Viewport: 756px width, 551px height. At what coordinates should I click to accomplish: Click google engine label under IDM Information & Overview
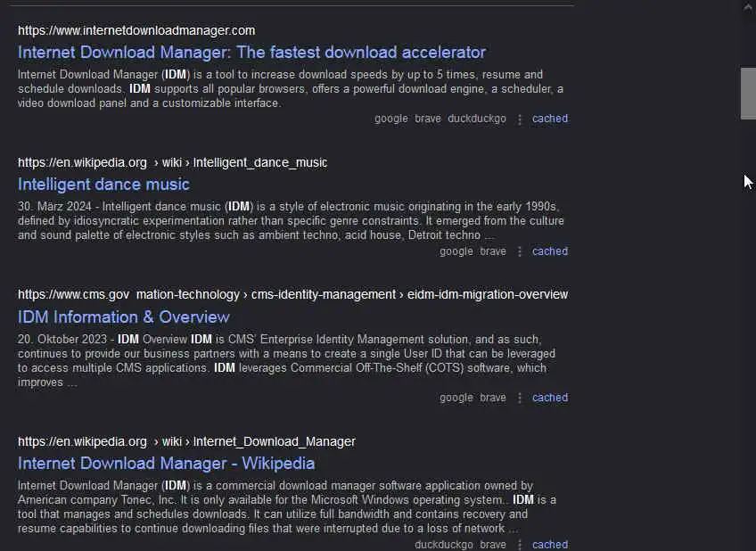pos(456,398)
